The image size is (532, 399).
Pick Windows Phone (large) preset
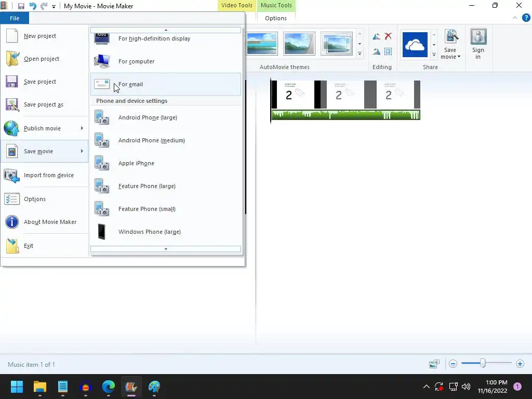166,232
